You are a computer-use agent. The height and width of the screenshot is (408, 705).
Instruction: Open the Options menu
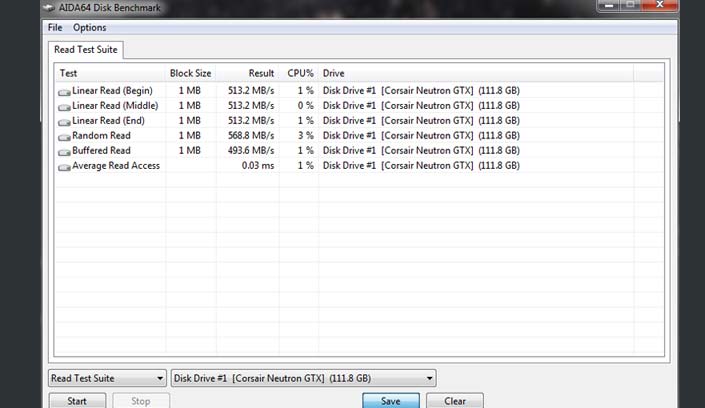[x=90, y=27]
